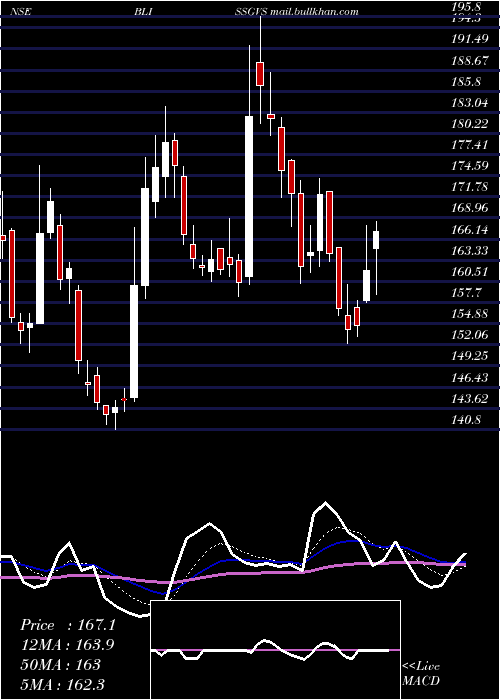Select the 157.7 price level label
The width and height of the screenshot is (500, 700).
tap(466, 293)
